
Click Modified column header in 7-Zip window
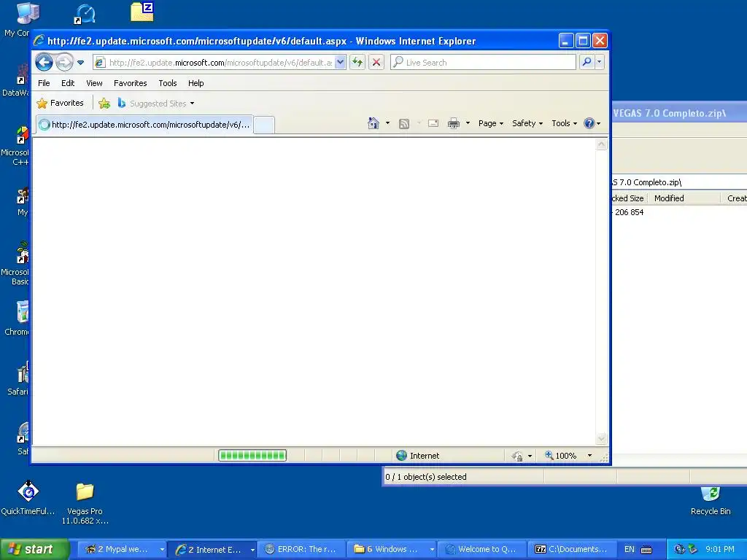coord(684,198)
